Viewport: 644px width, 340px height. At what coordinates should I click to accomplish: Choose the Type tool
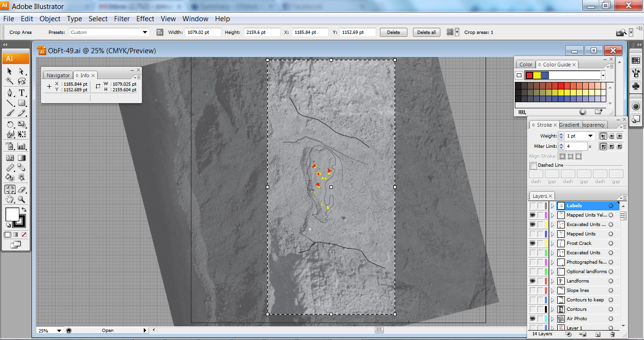coord(21,92)
